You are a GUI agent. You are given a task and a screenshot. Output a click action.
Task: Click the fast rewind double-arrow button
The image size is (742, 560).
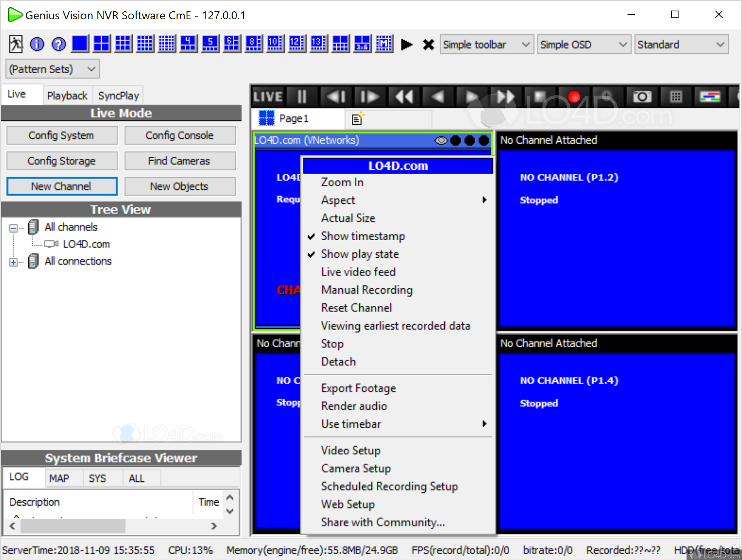pyautogui.click(x=404, y=97)
